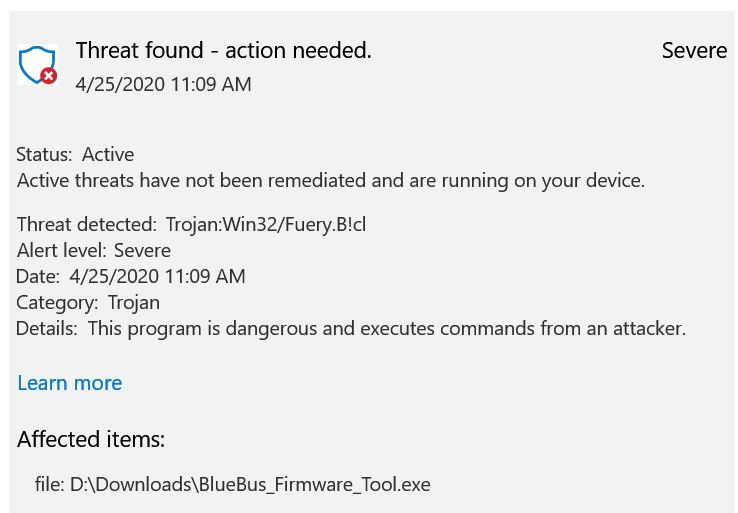The image size is (738, 513).
Task: Click the 'Affected items:' heading
Action: point(91,439)
